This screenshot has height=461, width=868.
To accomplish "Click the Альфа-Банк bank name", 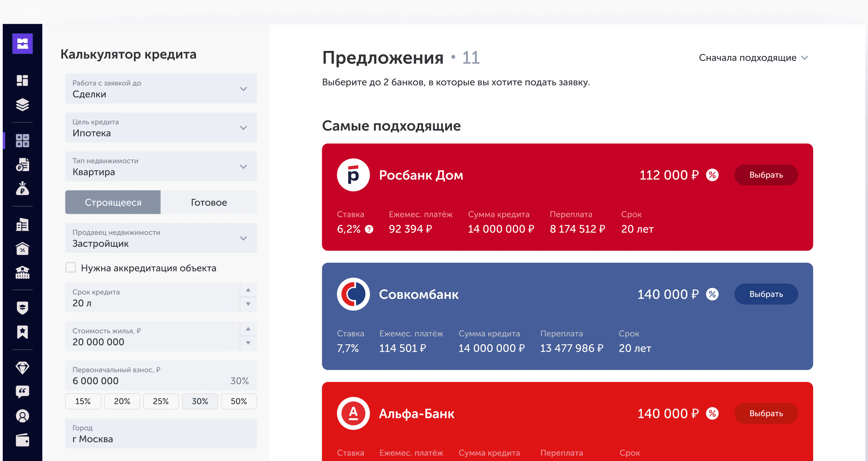I will pyautogui.click(x=417, y=414).
